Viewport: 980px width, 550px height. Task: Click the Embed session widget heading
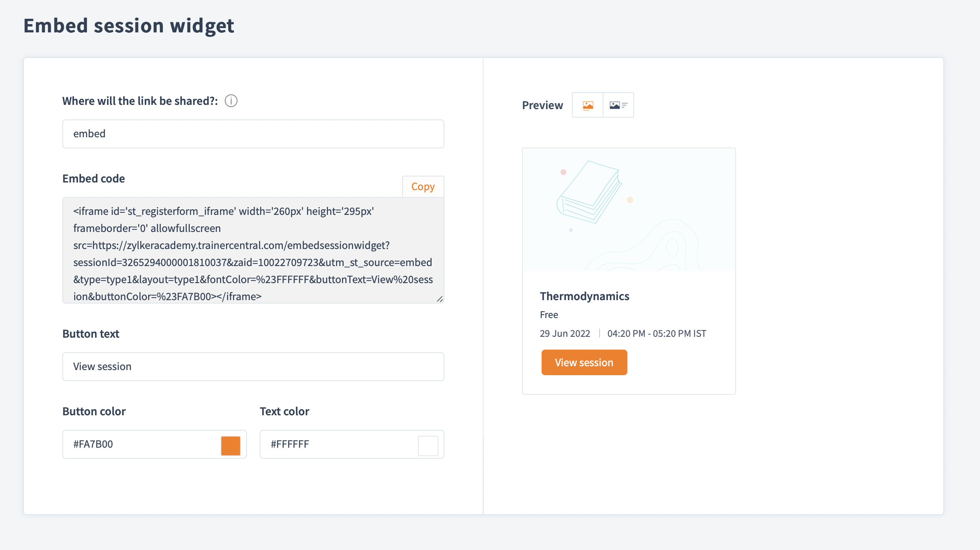tap(129, 26)
